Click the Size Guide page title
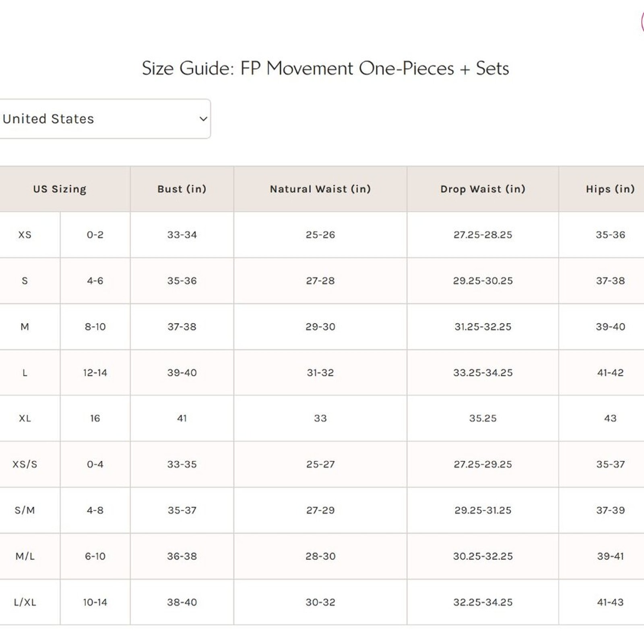 pyautogui.click(x=325, y=68)
